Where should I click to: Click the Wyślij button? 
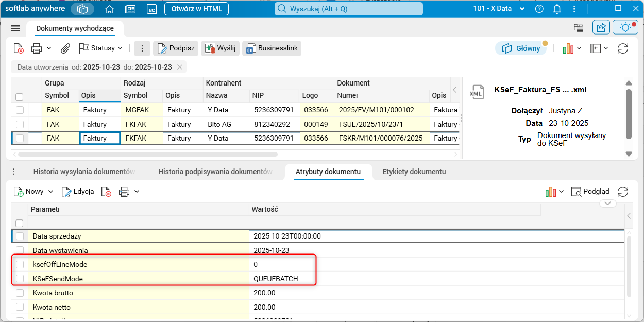point(220,48)
